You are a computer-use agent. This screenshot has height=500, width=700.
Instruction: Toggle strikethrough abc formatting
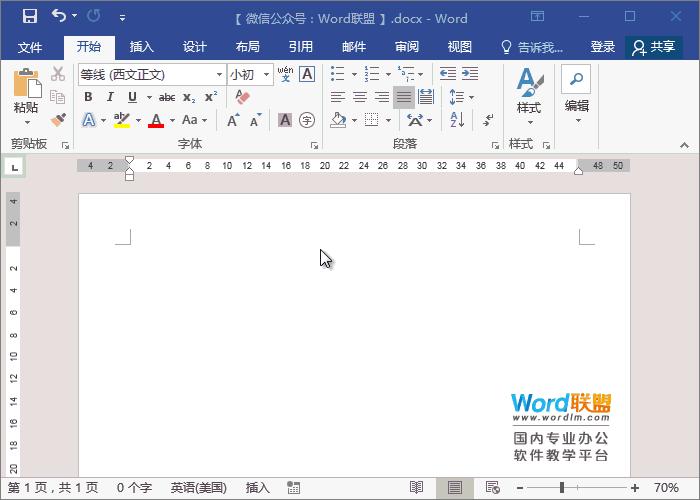tap(167, 97)
